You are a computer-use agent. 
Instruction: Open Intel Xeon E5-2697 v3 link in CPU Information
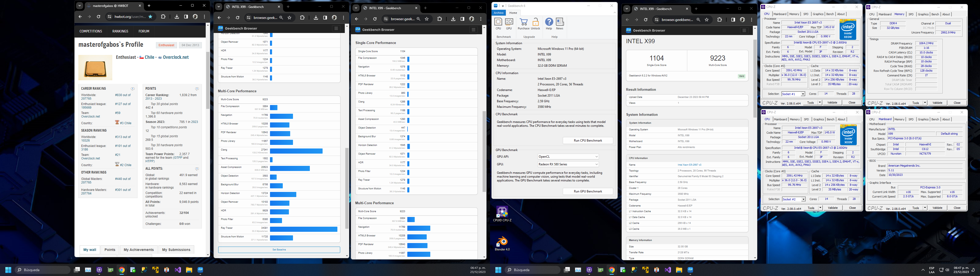(689, 165)
